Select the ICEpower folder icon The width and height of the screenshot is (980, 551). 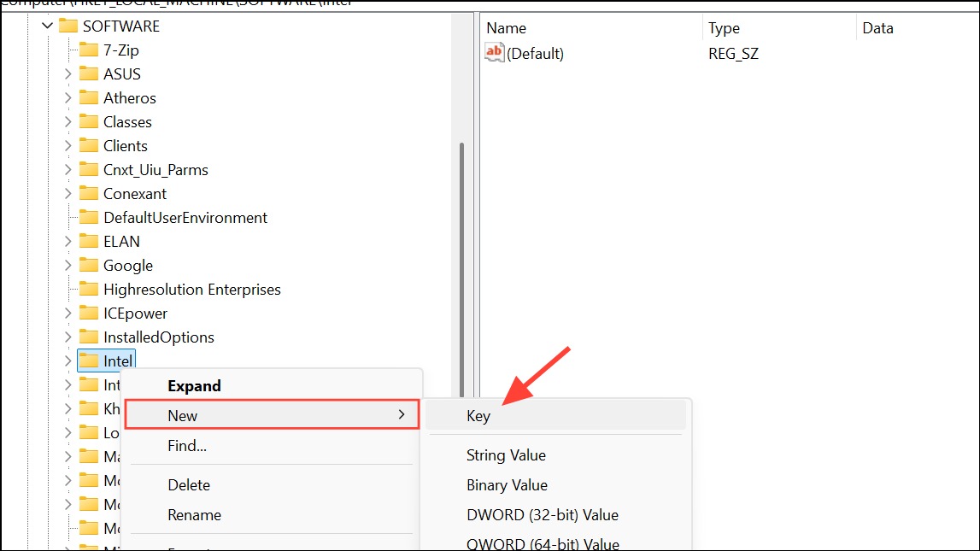[89, 313]
